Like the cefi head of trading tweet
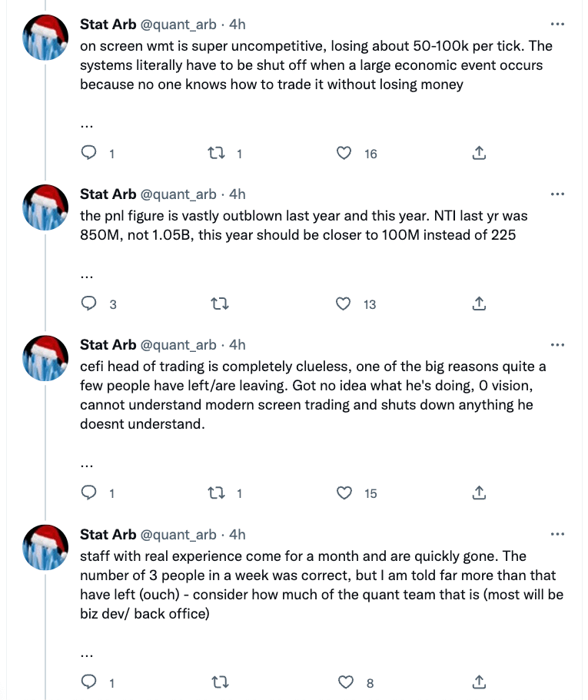This screenshot has height=700, width=588. coord(345,493)
